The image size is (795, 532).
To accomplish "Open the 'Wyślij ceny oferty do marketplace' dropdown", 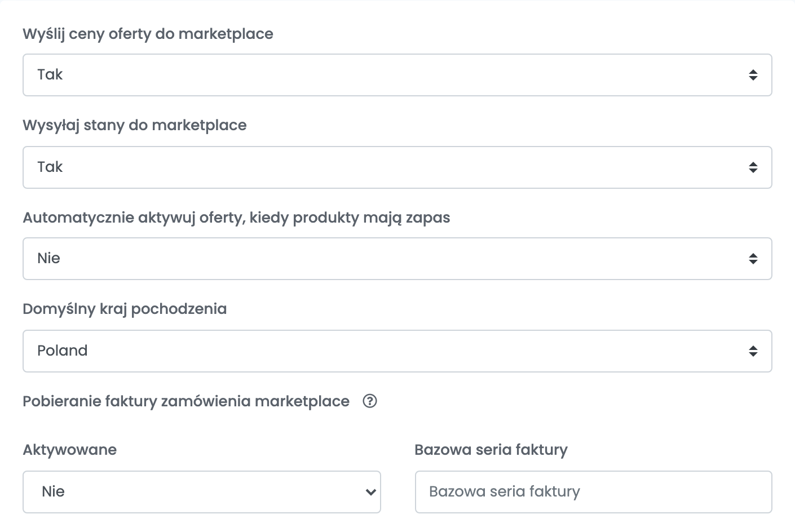I will 397,75.
